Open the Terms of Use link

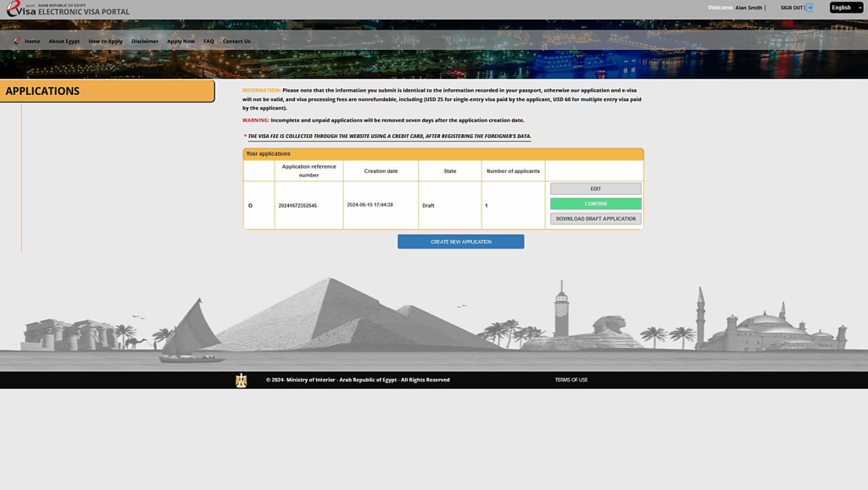pos(570,380)
